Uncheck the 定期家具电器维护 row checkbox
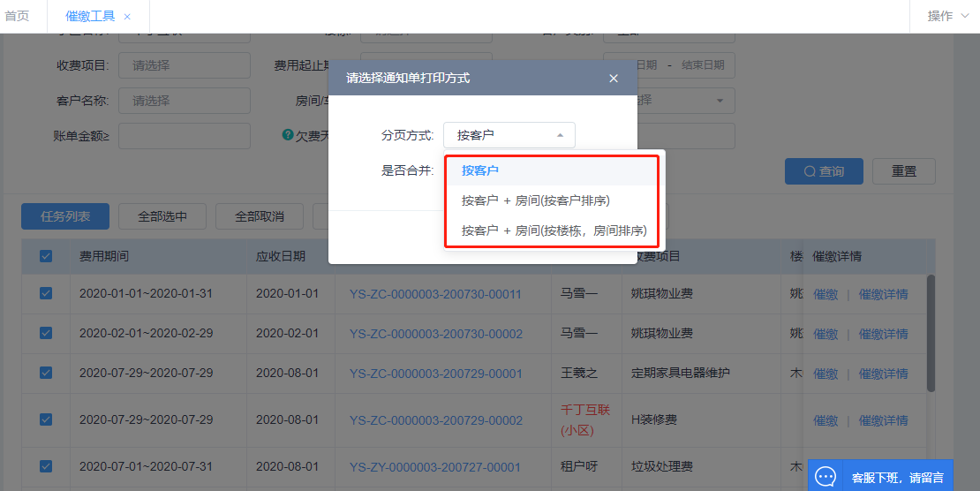The image size is (980, 491). pyautogui.click(x=46, y=373)
